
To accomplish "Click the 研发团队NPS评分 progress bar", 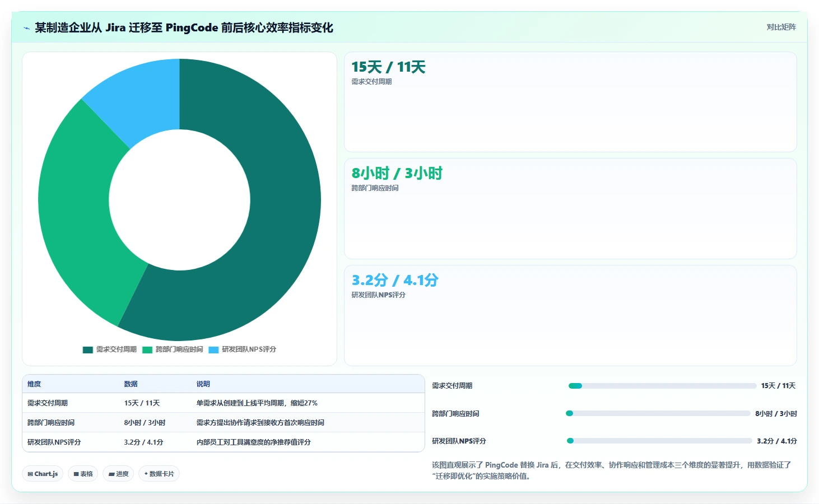I will coord(659,441).
